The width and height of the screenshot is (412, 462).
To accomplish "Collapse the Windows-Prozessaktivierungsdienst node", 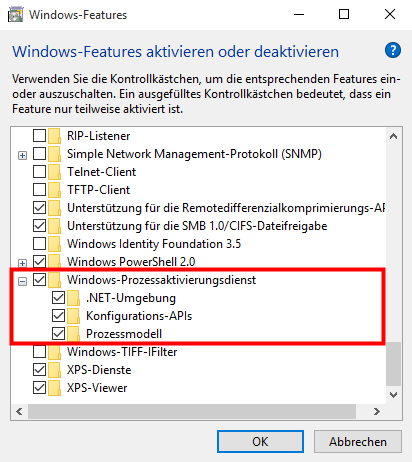I will (22, 281).
